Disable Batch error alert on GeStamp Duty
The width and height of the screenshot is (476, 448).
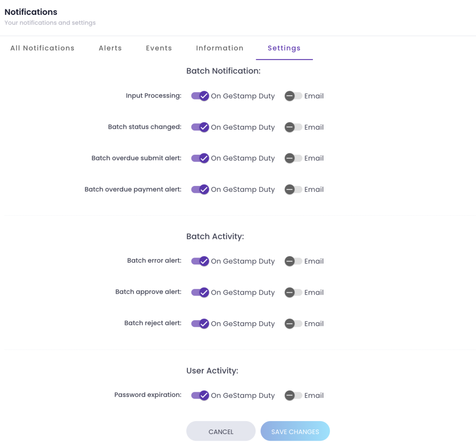coord(200,261)
